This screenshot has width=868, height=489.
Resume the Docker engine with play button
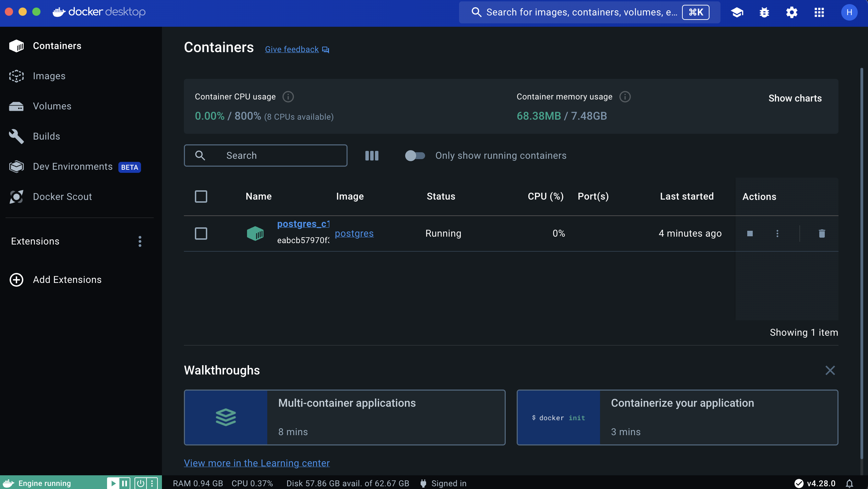click(113, 484)
